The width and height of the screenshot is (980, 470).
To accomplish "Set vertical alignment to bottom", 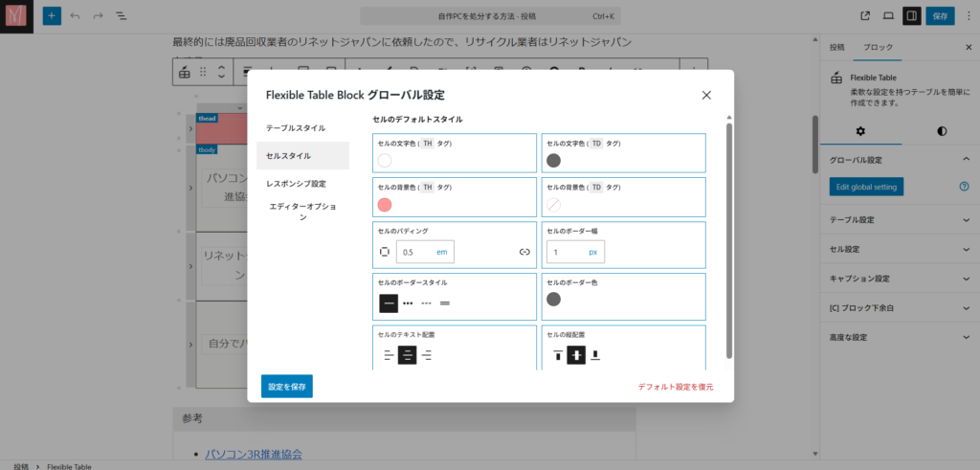I will pyautogui.click(x=595, y=355).
